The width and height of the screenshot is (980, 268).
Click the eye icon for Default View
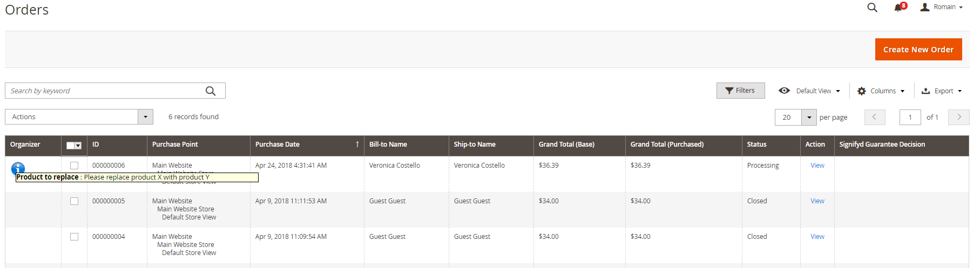click(x=784, y=91)
